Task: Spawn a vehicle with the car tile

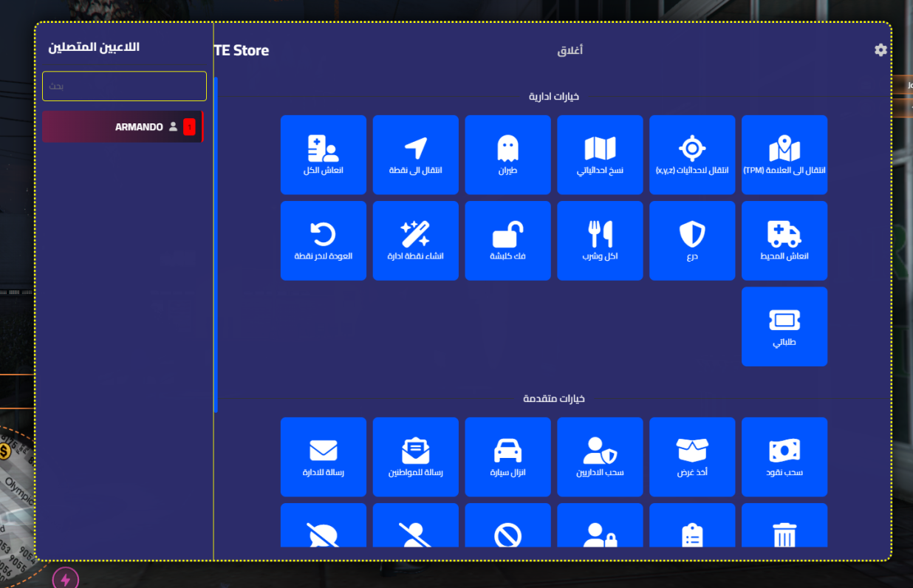Action: coord(507,457)
